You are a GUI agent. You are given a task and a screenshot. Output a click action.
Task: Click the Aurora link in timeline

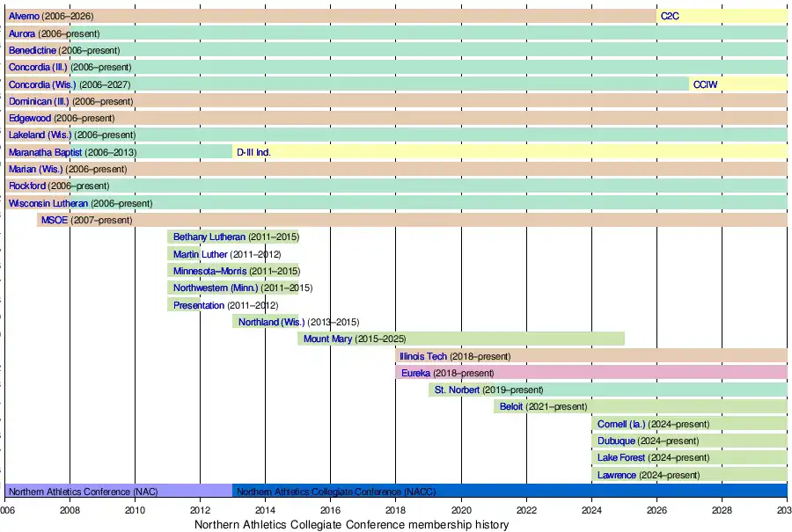pyautogui.click(x=22, y=33)
